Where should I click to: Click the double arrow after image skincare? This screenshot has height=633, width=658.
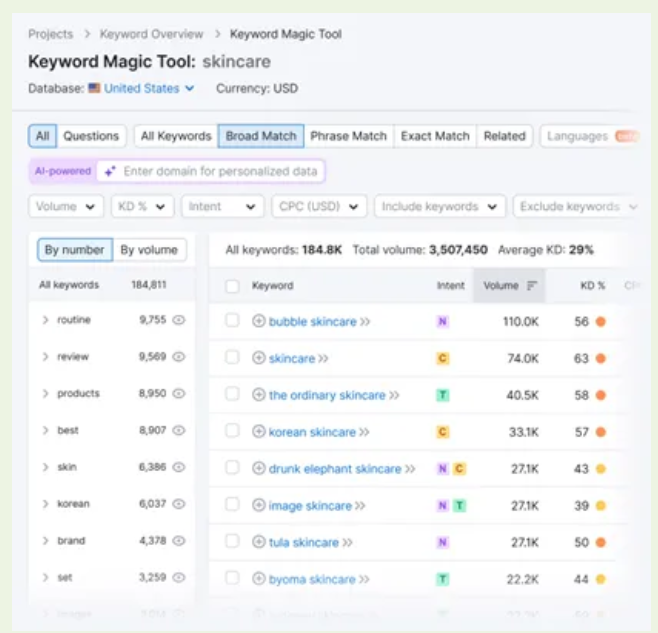point(360,506)
